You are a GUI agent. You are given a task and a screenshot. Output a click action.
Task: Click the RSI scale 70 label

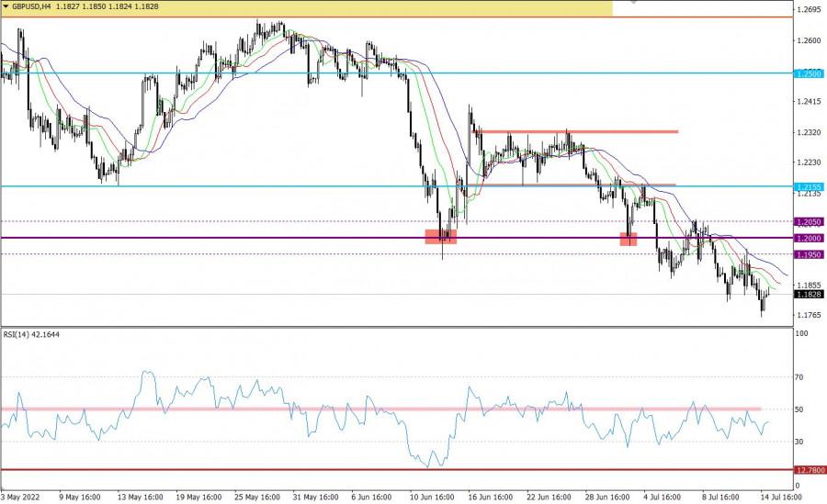coord(799,377)
